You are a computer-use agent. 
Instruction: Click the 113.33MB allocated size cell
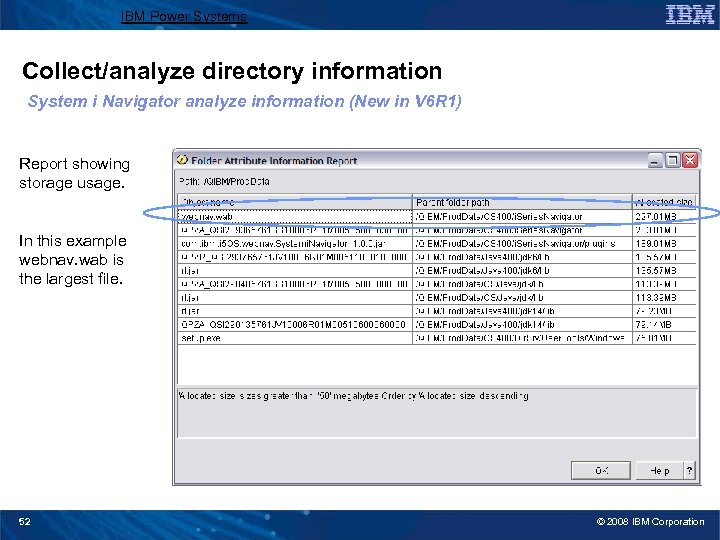[664, 298]
